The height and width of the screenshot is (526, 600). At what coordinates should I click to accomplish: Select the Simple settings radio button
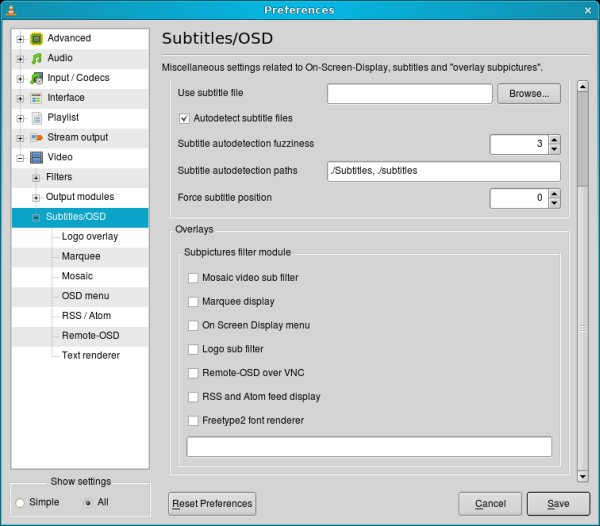pos(20,502)
